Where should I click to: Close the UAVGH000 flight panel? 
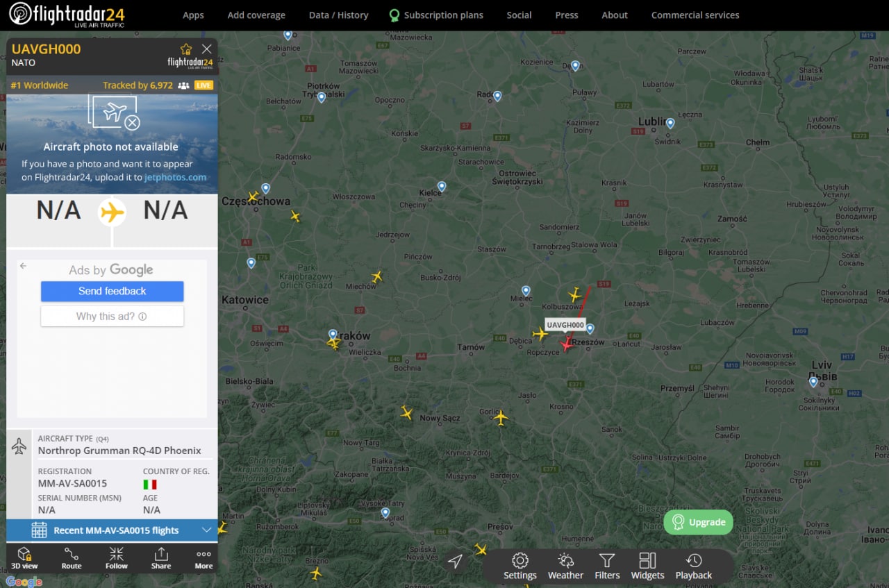[206, 49]
